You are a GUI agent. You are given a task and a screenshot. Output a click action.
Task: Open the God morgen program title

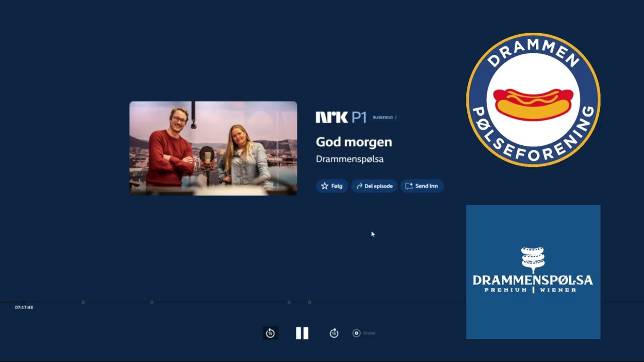[354, 142]
